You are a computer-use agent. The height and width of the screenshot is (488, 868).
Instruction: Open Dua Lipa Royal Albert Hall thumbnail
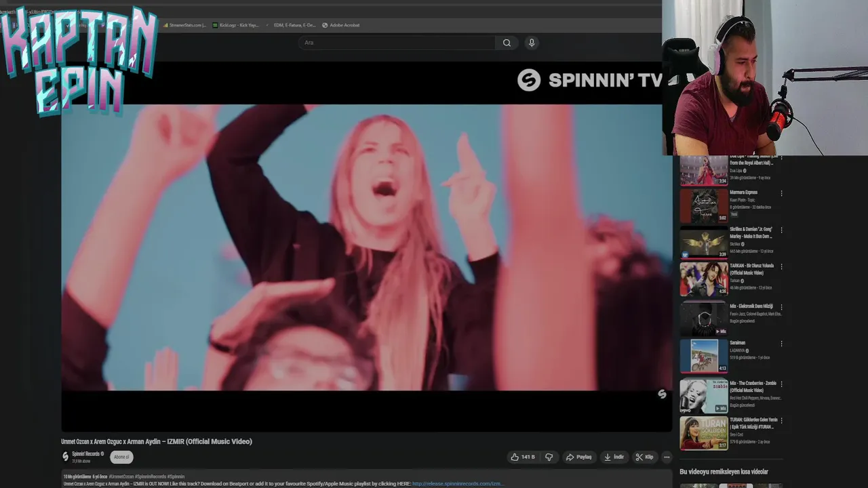[x=704, y=170]
